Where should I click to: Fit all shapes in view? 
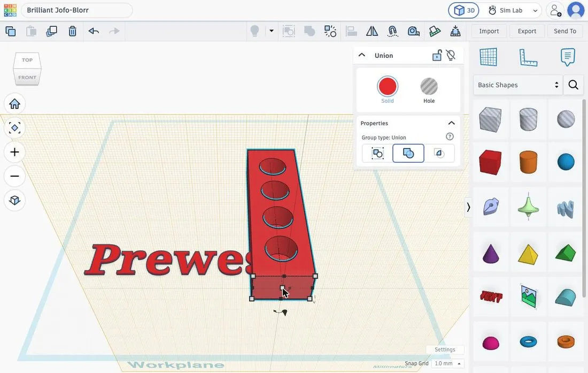(x=14, y=128)
